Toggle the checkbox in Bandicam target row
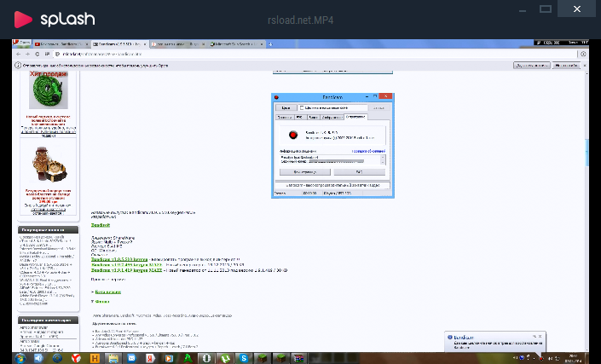Screen dimensions: 601x364 [302, 107]
